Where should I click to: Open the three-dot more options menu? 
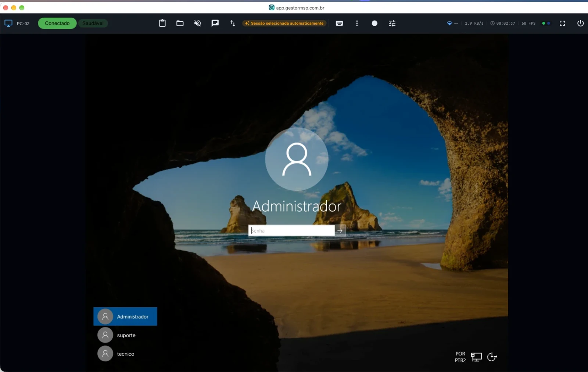coord(357,23)
